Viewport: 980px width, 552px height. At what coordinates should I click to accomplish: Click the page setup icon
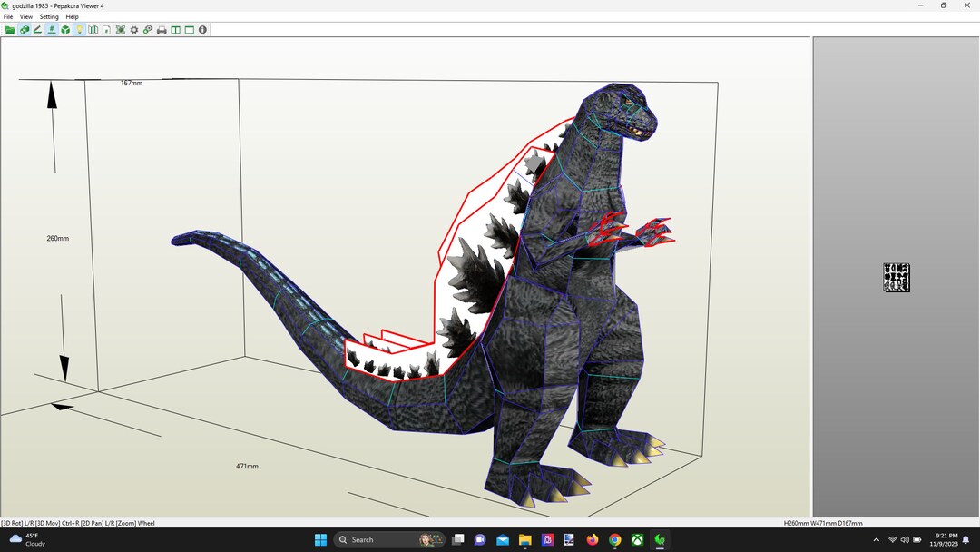pyautogui.click(x=107, y=29)
